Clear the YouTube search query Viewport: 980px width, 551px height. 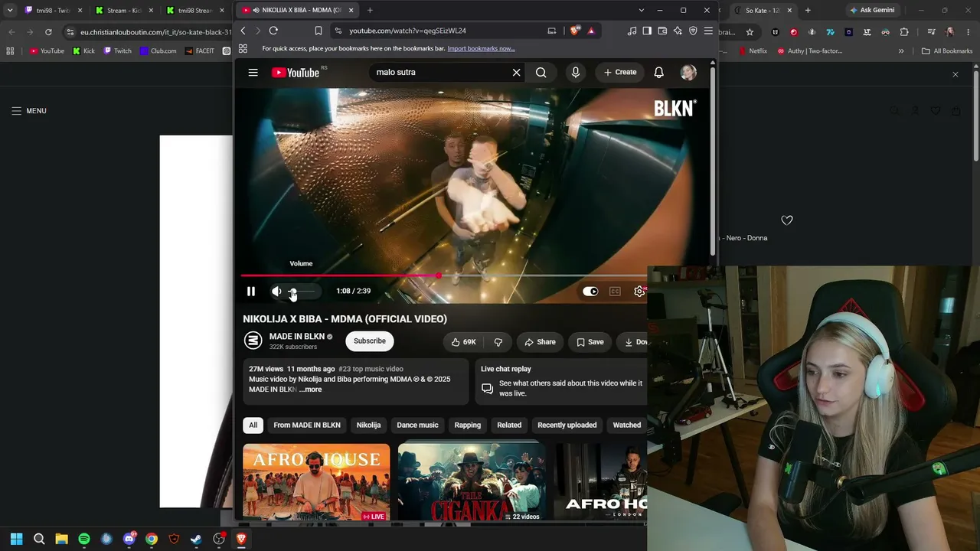click(x=516, y=73)
